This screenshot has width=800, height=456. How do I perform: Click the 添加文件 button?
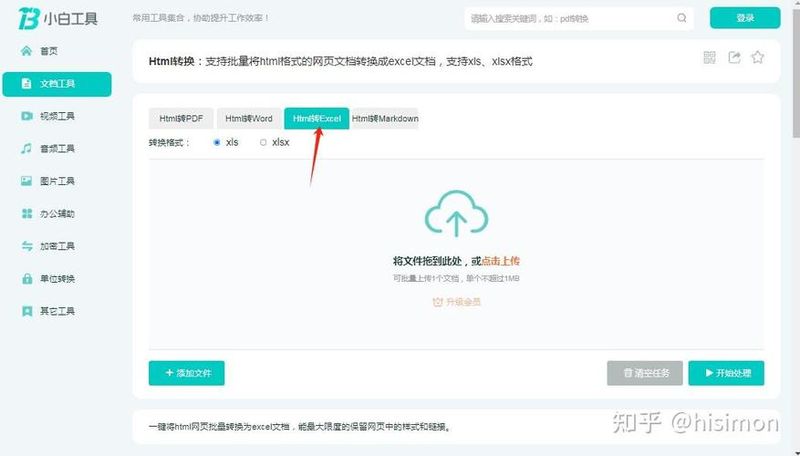click(x=187, y=373)
